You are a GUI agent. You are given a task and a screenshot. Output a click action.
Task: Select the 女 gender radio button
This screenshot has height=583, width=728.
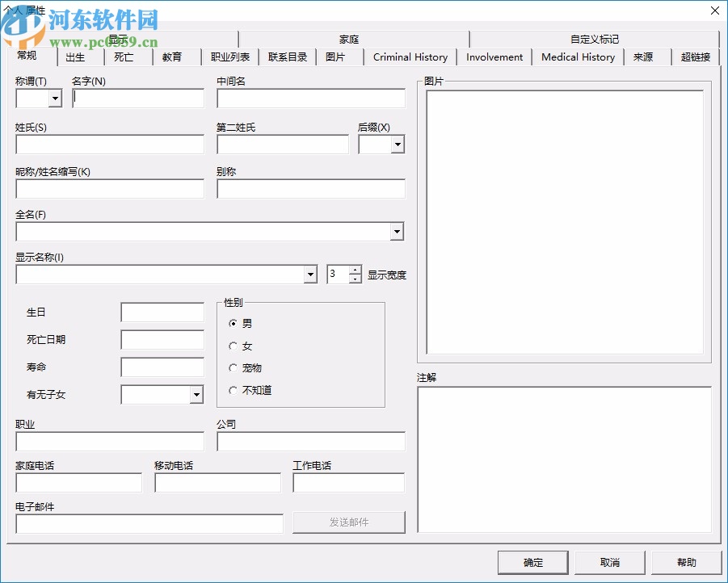point(235,346)
